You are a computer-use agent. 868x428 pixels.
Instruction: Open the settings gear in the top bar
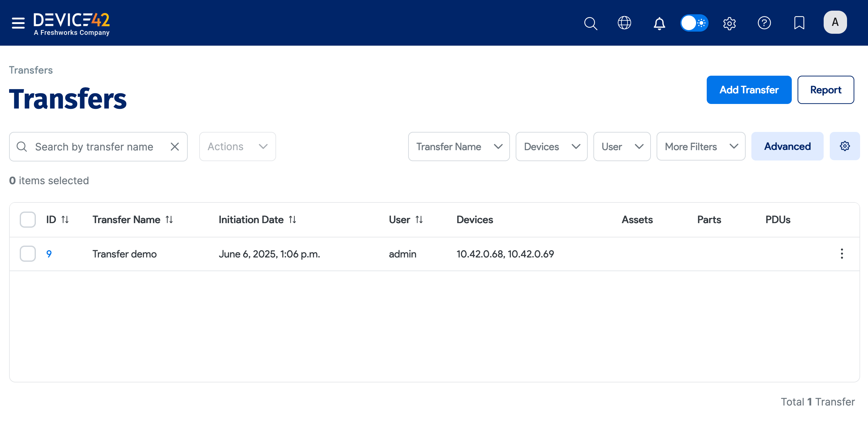[729, 23]
